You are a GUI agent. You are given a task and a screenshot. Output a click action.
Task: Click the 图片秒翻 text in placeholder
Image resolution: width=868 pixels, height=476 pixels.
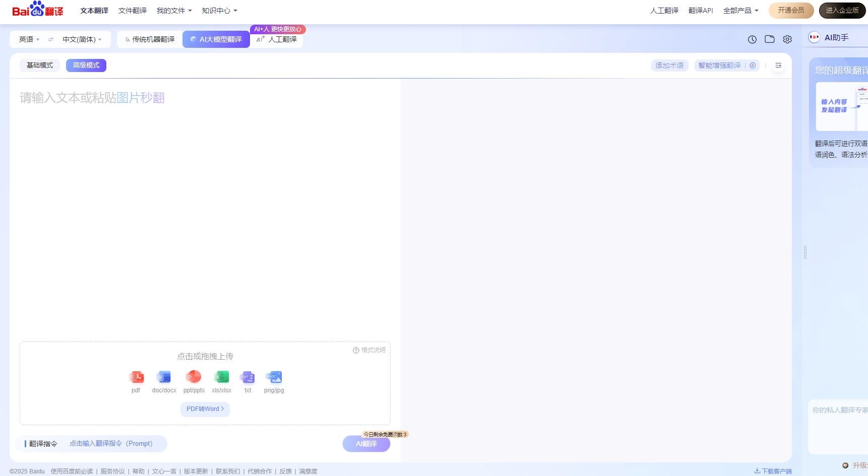tap(141, 98)
